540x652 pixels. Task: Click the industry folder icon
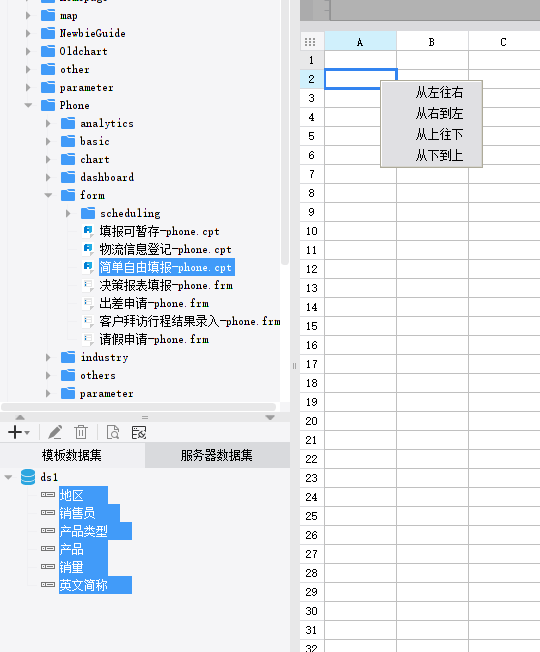[68, 357]
